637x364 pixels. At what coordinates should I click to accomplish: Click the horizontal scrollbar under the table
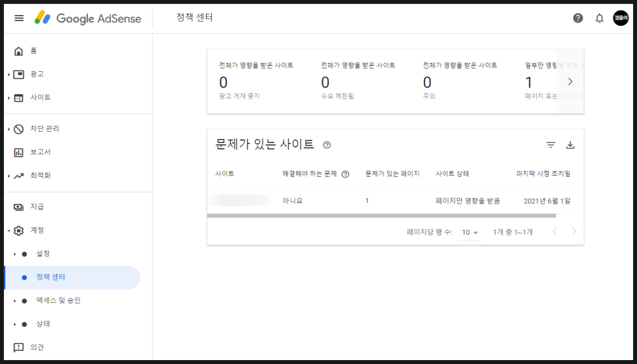point(381,216)
